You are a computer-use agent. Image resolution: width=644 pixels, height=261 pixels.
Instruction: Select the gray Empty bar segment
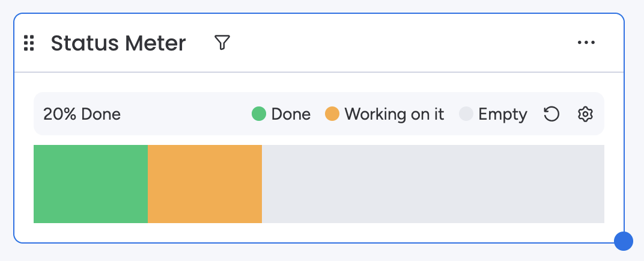pyautogui.click(x=433, y=184)
